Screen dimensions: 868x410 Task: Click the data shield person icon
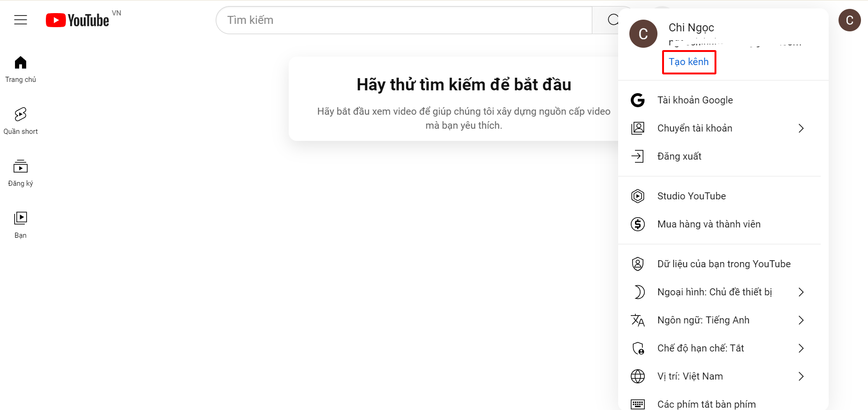pos(638,264)
